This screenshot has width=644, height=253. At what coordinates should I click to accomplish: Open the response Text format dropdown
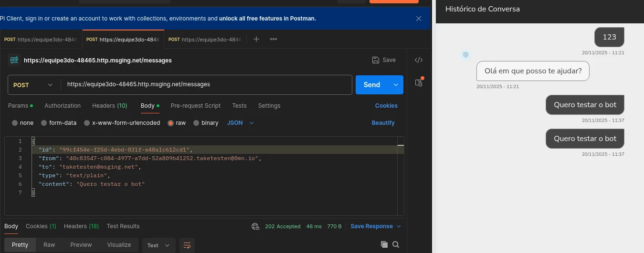click(x=158, y=245)
